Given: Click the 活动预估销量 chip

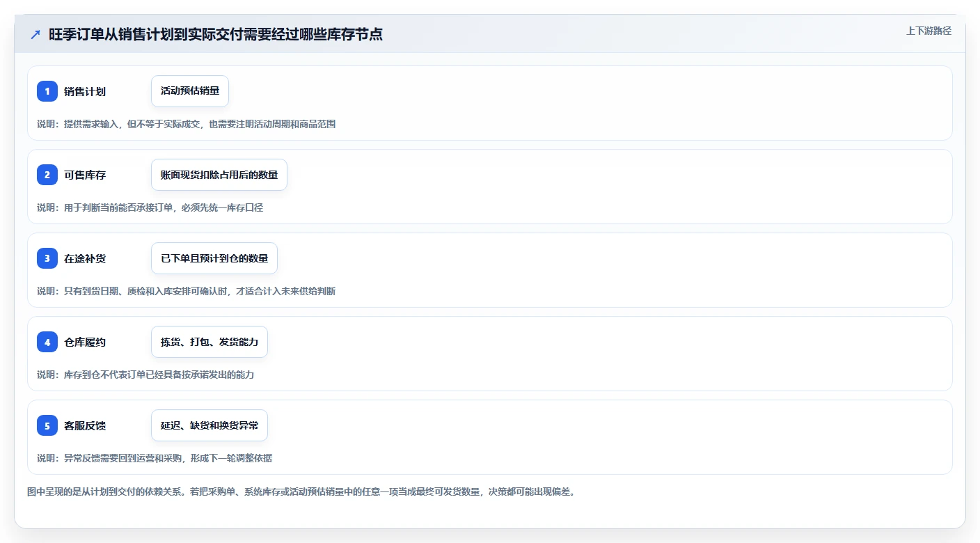Looking at the screenshot, I should [190, 91].
